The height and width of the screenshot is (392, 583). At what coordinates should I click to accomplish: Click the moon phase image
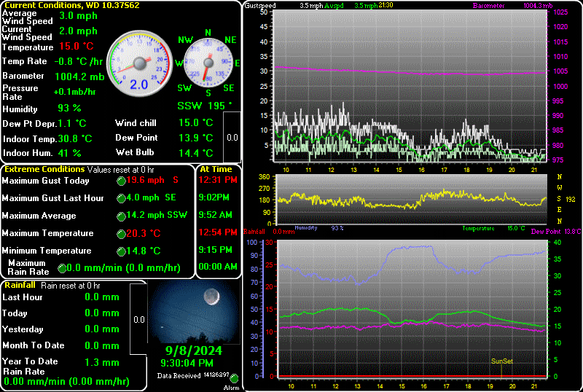click(x=195, y=312)
